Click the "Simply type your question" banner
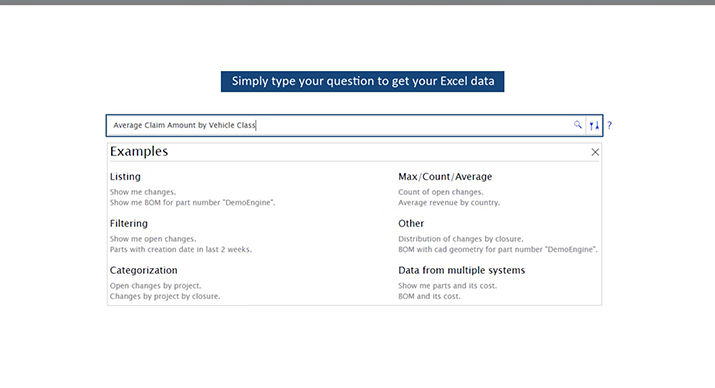 [x=363, y=81]
